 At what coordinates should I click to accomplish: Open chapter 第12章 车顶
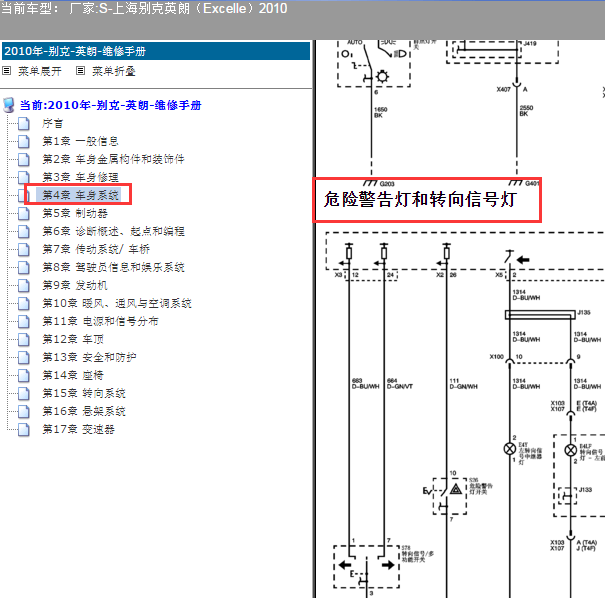pyautogui.click(x=73, y=339)
